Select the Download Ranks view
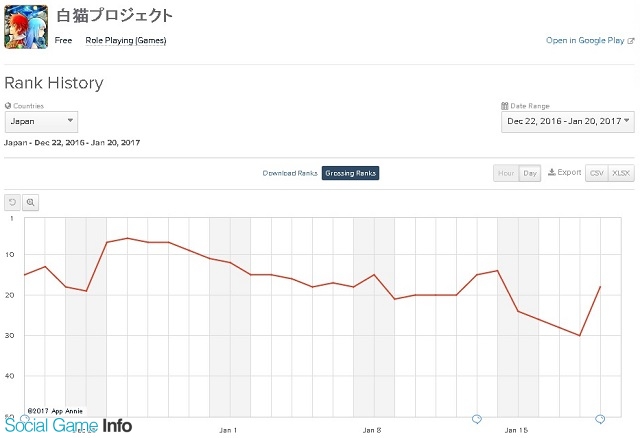 [290, 173]
